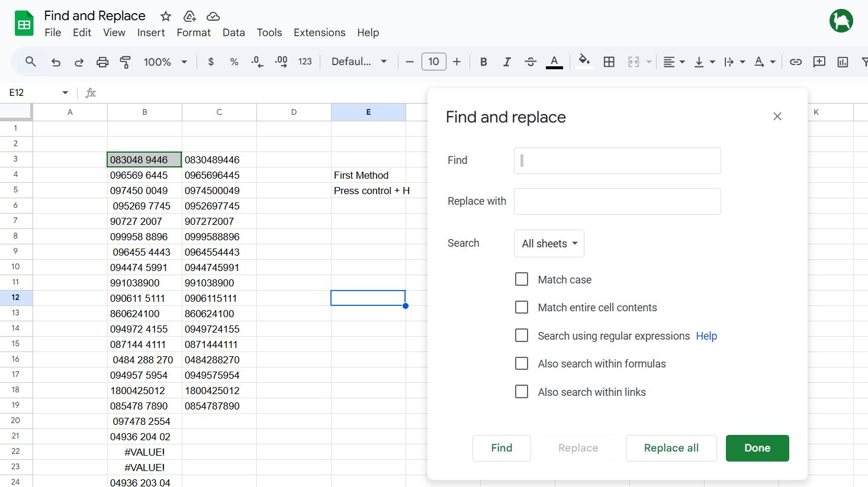This screenshot has width=868, height=487.
Task: Enable Match entire cell contents
Action: pos(522,307)
